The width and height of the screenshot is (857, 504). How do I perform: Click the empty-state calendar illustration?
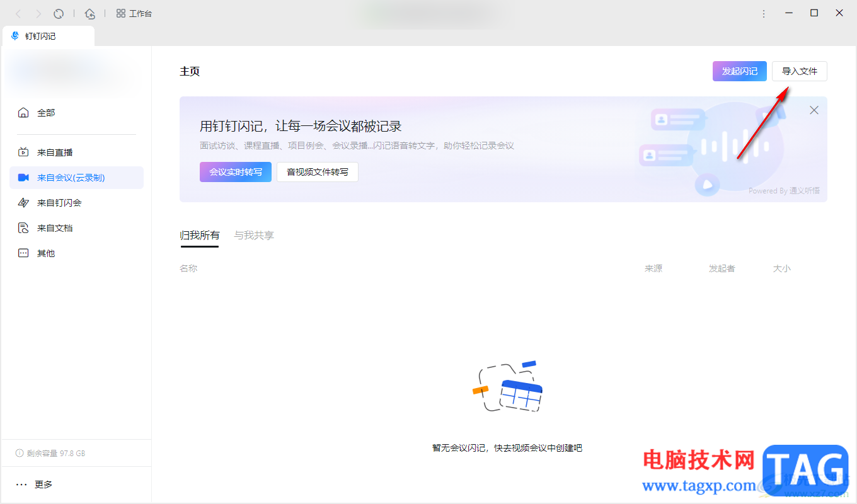click(507, 387)
